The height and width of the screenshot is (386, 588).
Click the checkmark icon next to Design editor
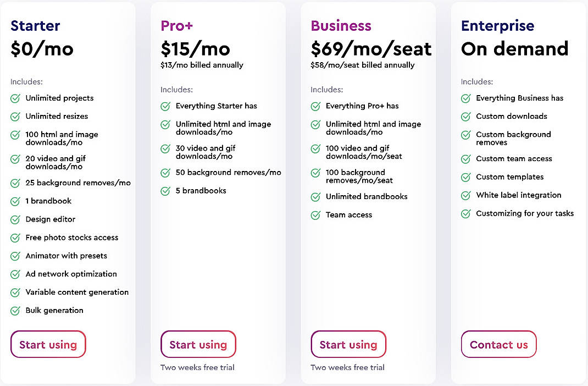pyautogui.click(x=14, y=219)
